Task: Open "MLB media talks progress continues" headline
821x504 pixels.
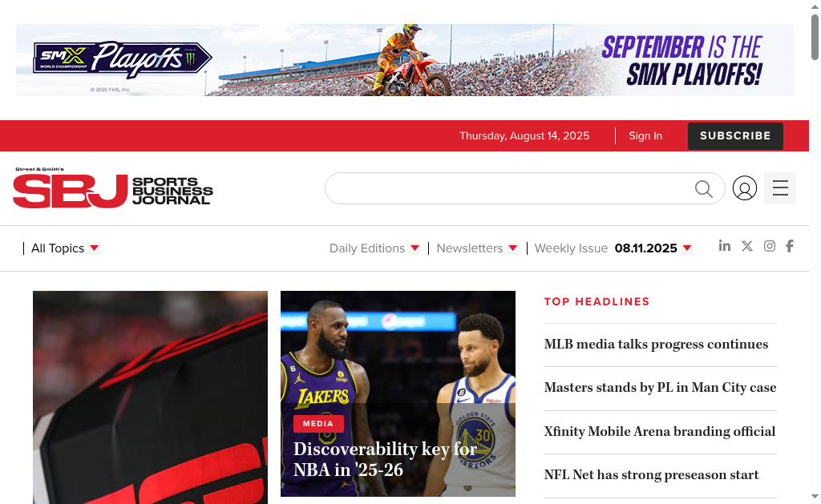Action: (x=656, y=345)
